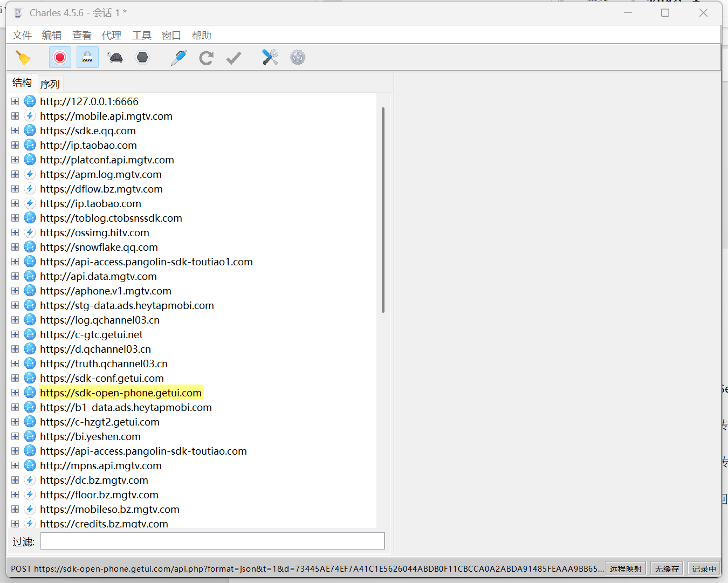Open the 工具 menu
This screenshot has width=728, height=583.
click(142, 35)
